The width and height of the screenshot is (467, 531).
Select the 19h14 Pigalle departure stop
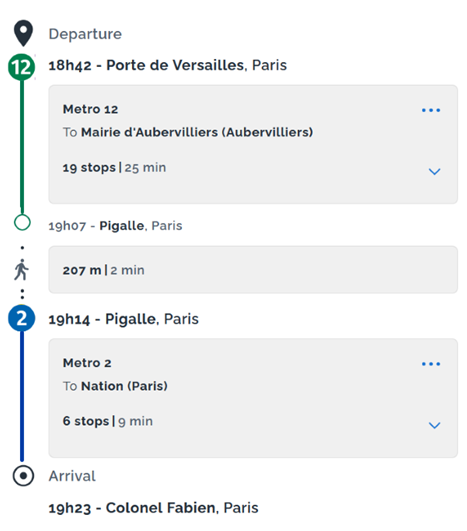coord(124,319)
